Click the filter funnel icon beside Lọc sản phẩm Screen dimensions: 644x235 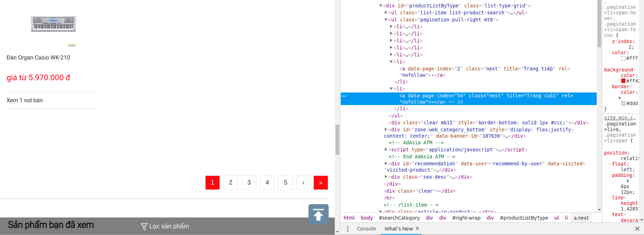(144, 226)
